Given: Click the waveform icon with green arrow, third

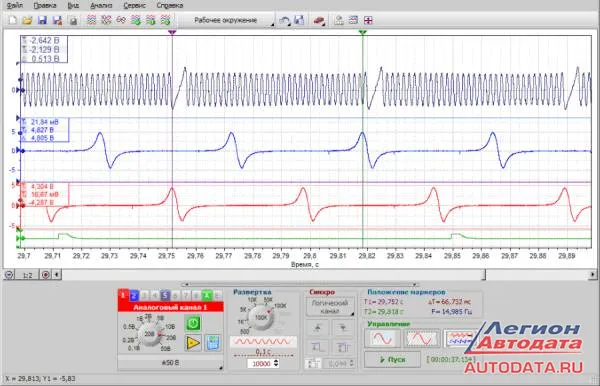Looking at the screenshot, I should tap(165, 20).
